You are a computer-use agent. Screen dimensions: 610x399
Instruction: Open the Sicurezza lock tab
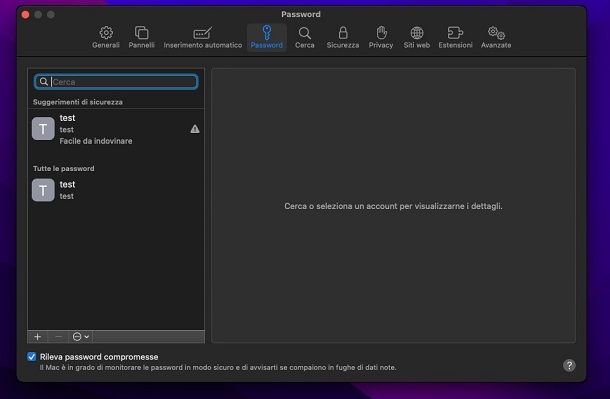pos(343,37)
